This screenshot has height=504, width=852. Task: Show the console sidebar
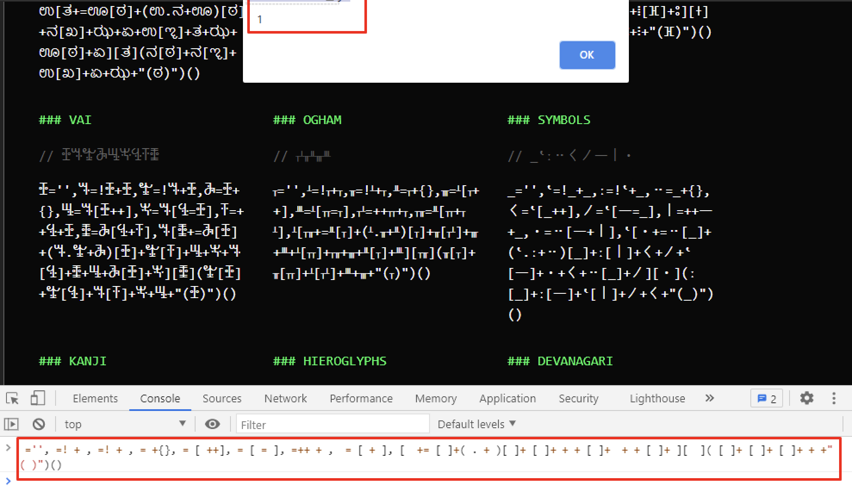coord(11,424)
